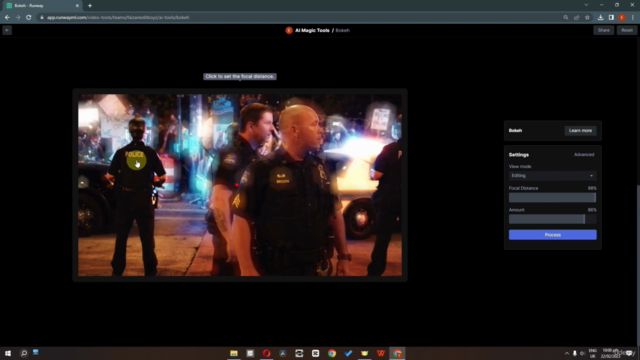The height and width of the screenshot is (360, 640).
Task: Open the Chrome profile avatar
Action: pyautogui.click(x=622, y=18)
